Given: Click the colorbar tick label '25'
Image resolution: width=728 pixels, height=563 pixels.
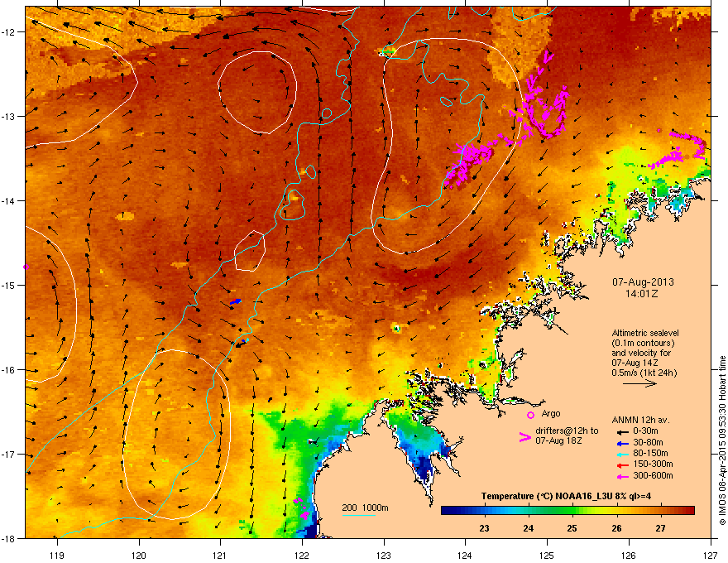Looking at the screenshot, I should pos(572,528).
